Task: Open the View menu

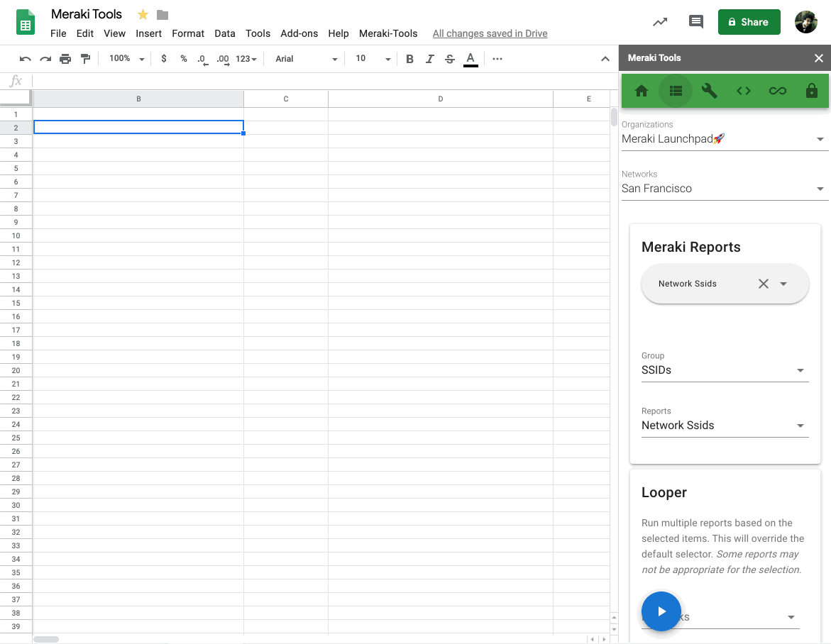Action: pyautogui.click(x=114, y=33)
